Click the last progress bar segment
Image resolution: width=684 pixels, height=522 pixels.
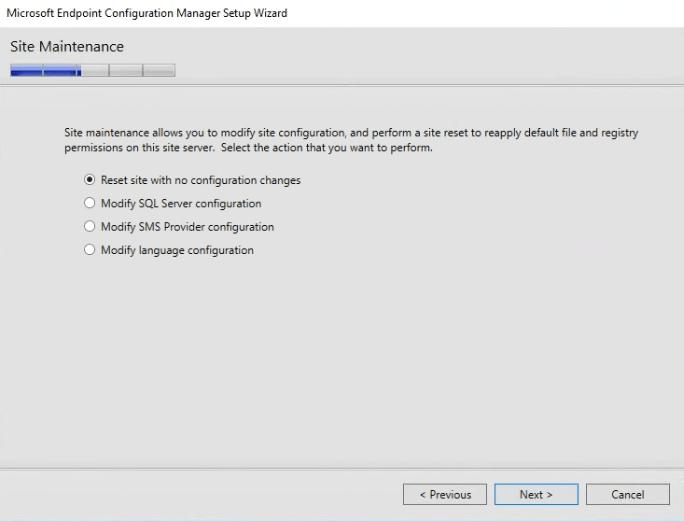pos(159,71)
